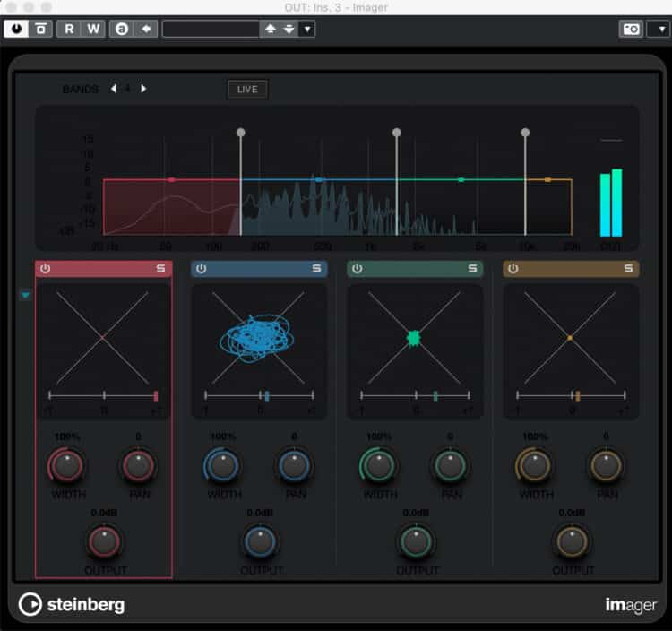Viewport: 672px width, 631px height.
Task: Solo the blue band
Action: (316, 268)
